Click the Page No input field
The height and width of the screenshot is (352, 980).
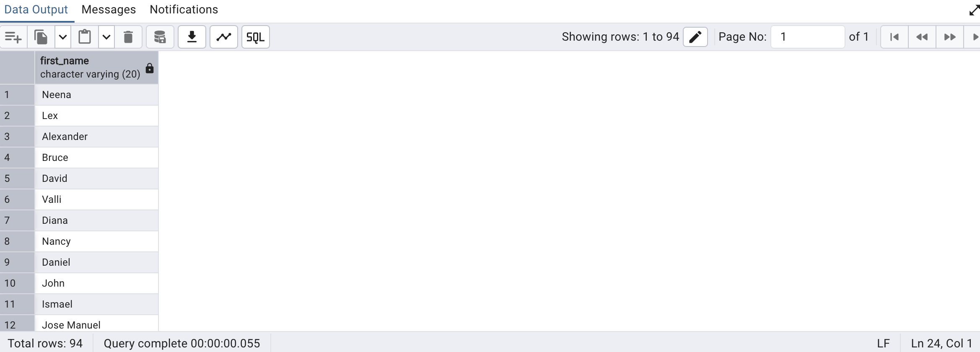(x=807, y=37)
